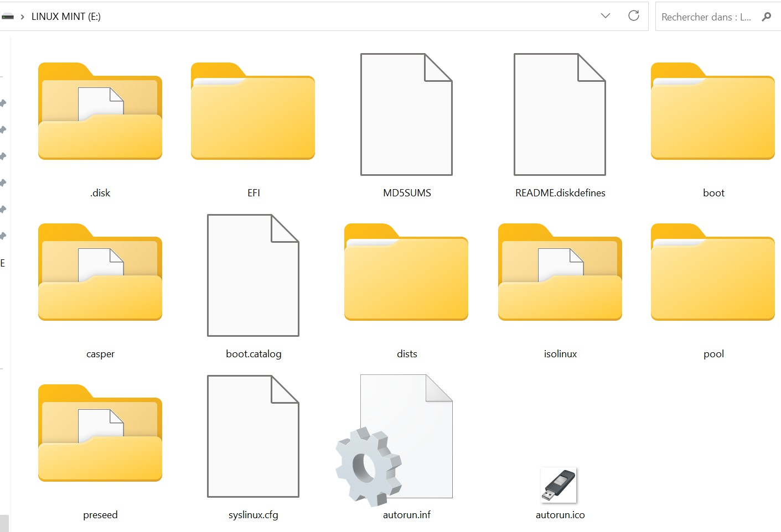Screen dimensions: 781x532
Task: Click the 'pool' folder name label
Action: coord(713,354)
